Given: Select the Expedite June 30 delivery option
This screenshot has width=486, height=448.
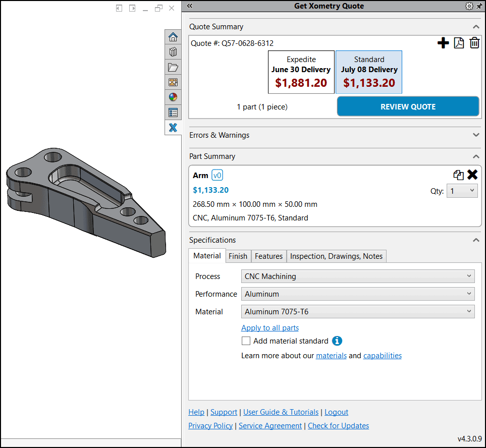Looking at the screenshot, I should [x=301, y=72].
